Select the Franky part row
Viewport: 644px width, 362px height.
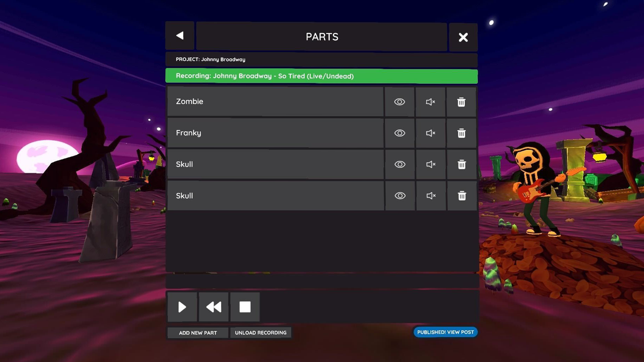(x=275, y=133)
